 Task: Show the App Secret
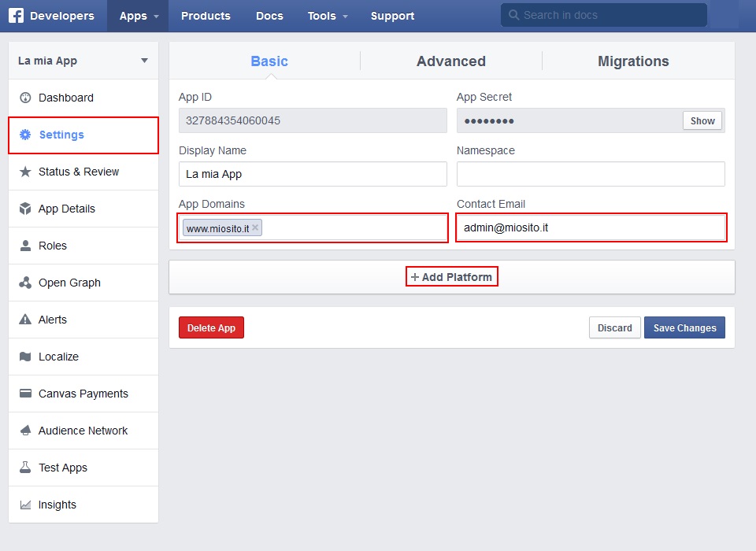click(702, 120)
